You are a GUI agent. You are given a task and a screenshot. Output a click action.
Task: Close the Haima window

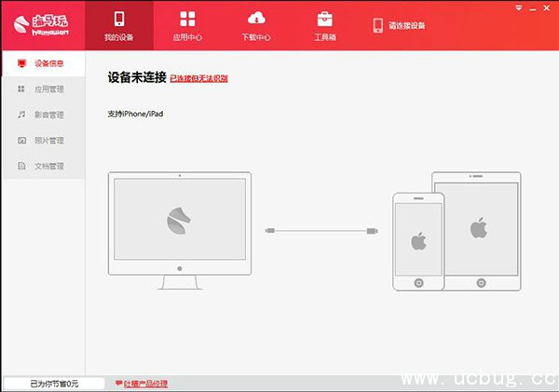tap(547, 7)
